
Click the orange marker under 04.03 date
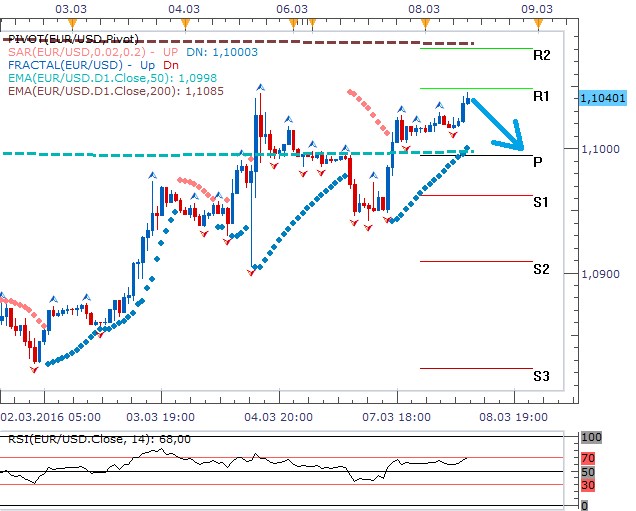click(x=182, y=21)
